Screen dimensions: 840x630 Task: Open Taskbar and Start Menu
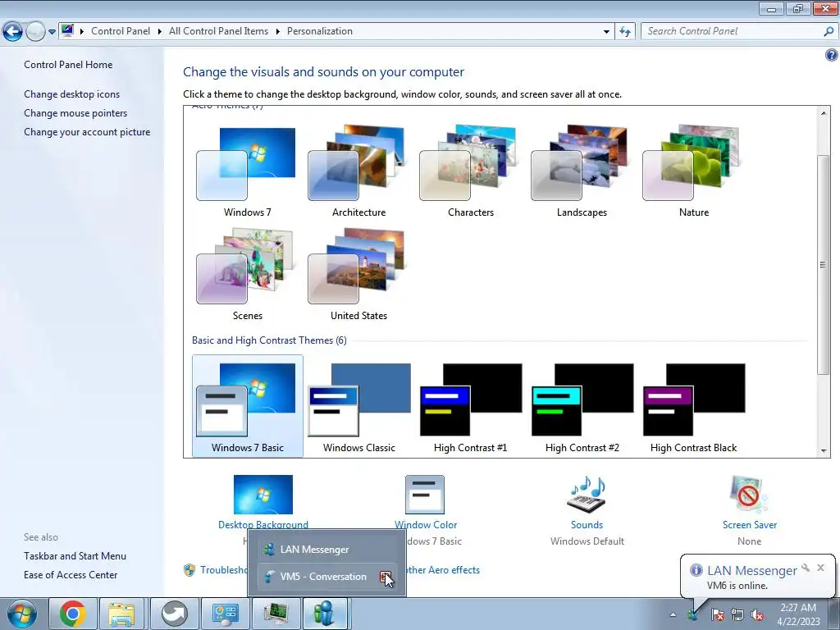75,556
